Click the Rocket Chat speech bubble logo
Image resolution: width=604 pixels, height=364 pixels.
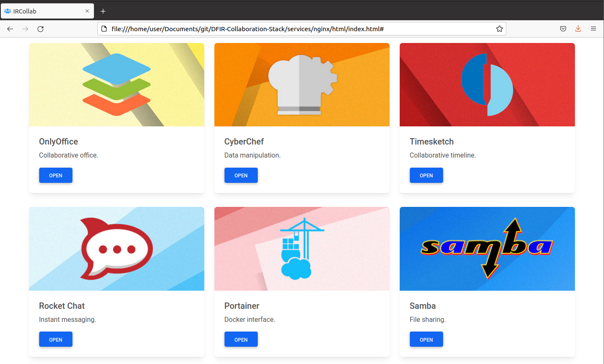coord(116,249)
